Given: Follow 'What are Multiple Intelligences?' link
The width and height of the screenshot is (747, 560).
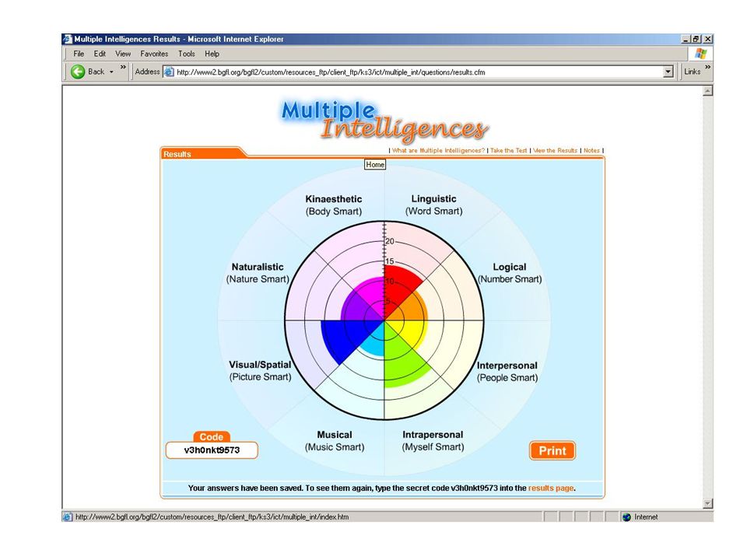Looking at the screenshot, I should pyautogui.click(x=438, y=150).
